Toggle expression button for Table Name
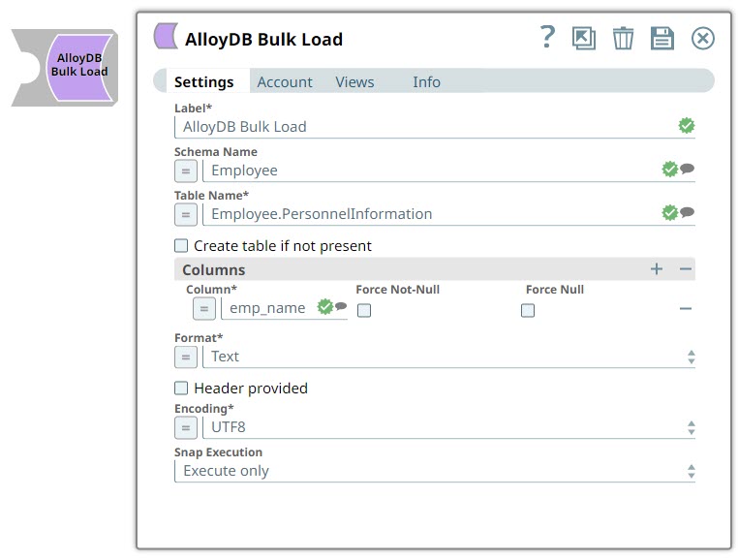 click(x=185, y=214)
